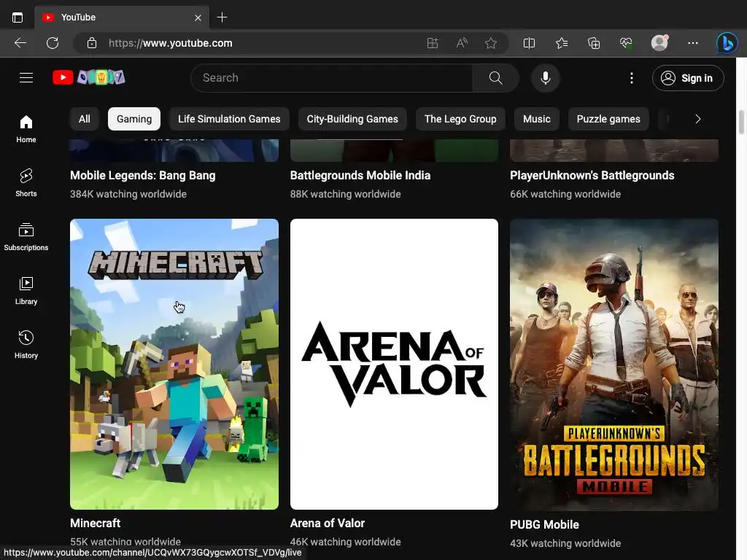Click the Sign in button
Screen dimensions: 747x560
tap(688, 77)
